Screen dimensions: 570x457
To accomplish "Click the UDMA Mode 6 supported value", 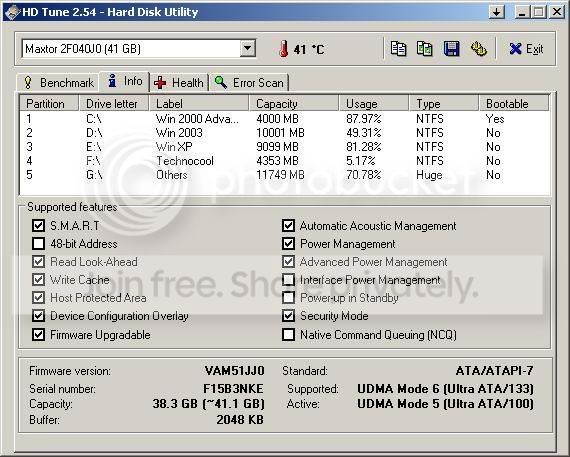I will click(x=445, y=389).
